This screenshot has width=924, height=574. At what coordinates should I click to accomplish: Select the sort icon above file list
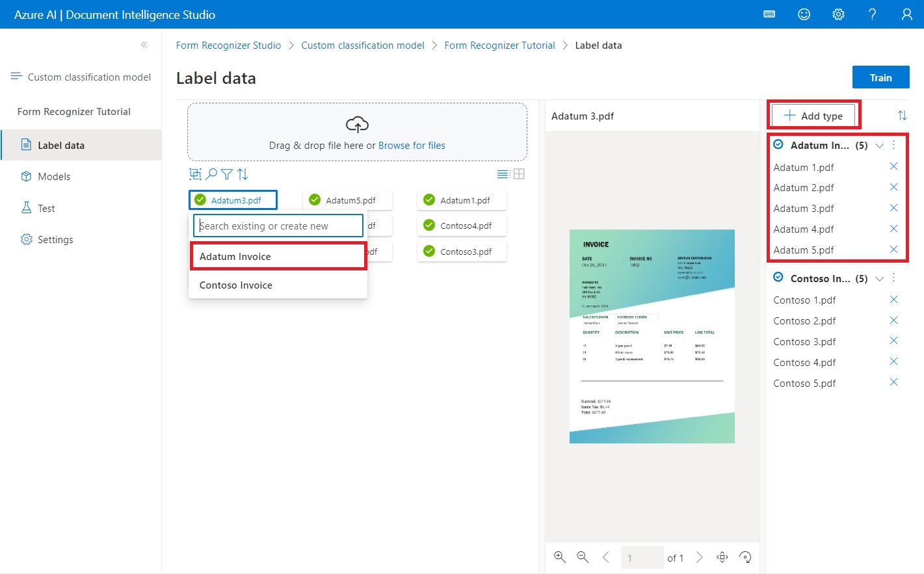(x=242, y=174)
